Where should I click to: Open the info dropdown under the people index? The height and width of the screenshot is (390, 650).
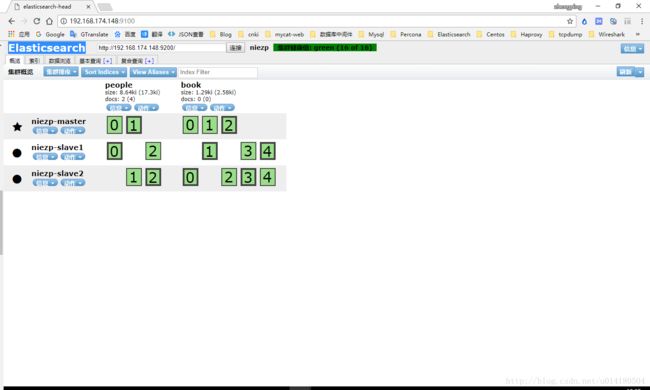click(119, 108)
